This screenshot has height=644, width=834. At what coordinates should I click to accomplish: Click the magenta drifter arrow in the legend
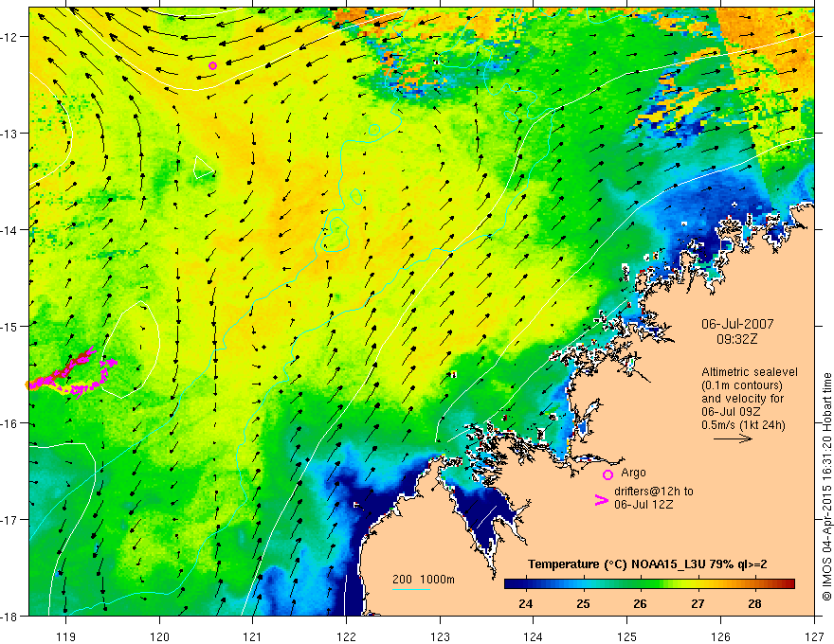(x=601, y=500)
